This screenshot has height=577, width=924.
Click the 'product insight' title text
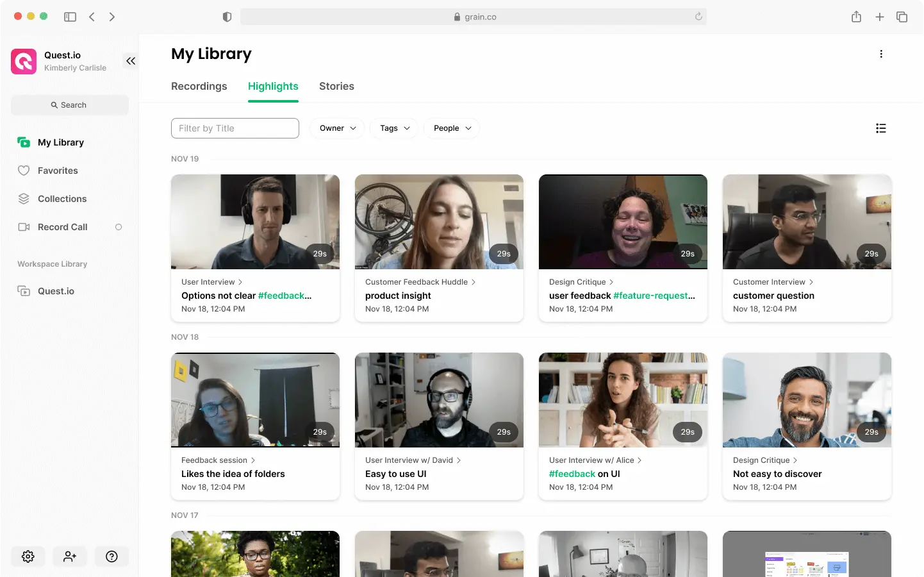tap(398, 296)
